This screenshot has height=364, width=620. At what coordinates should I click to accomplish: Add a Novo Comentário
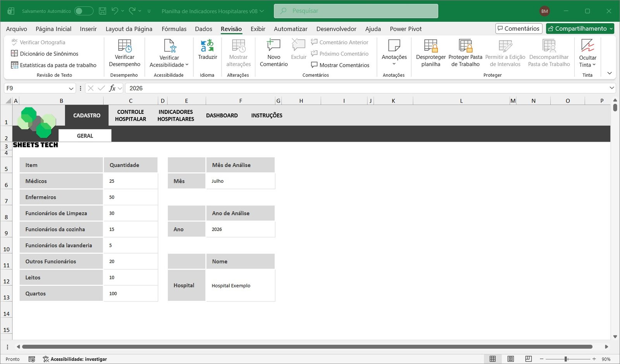(x=274, y=53)
